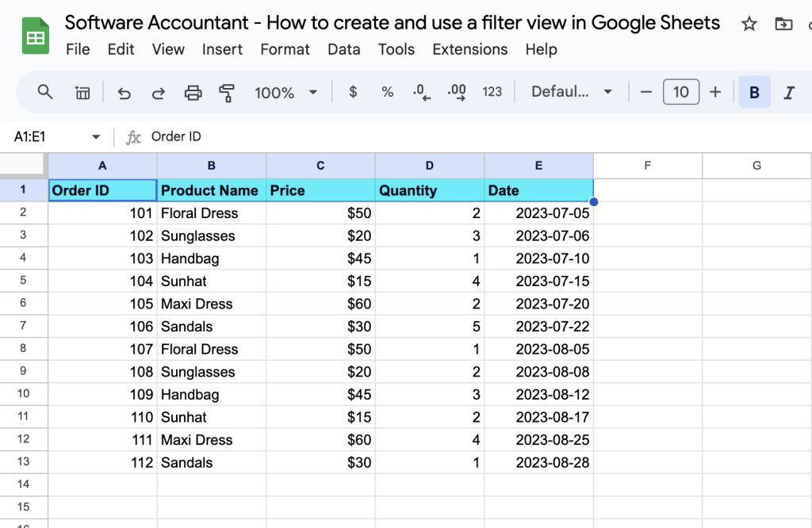Image resolution: width=812 pixels, height=528 pixels.
Task: Star this spreadsheet document
Action: pos(749,24)
